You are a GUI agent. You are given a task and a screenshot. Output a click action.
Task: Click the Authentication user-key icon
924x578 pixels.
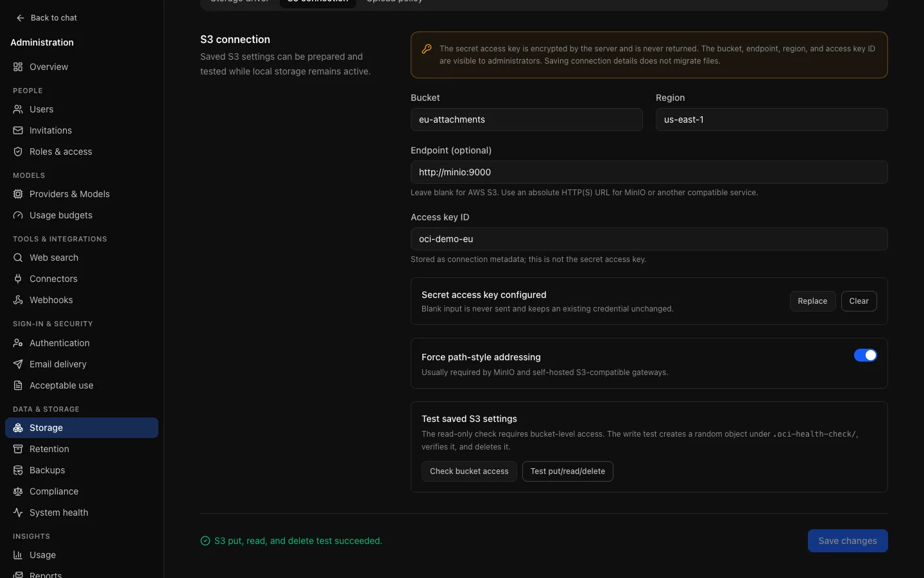pyautogui.click(x=18, y=343)
